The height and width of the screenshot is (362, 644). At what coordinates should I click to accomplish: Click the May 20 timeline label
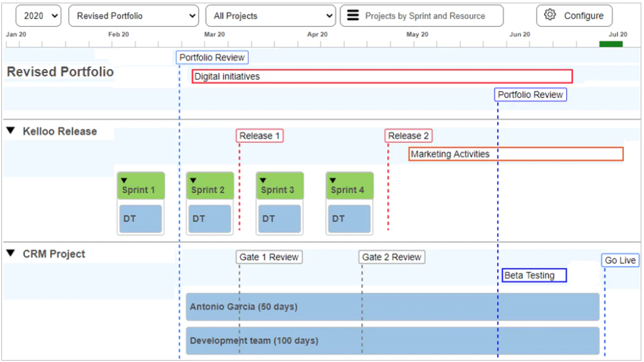click(417, 34)
